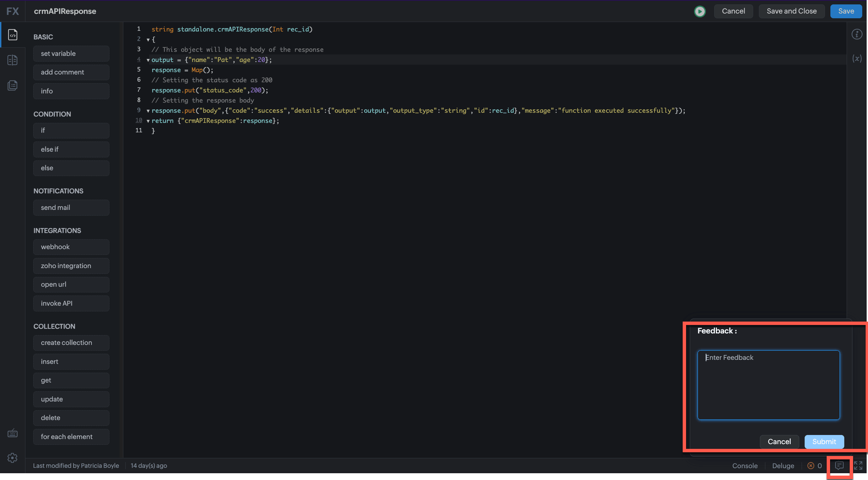
Task: Click the keyboard shortcuts icon
Action: 13,433
